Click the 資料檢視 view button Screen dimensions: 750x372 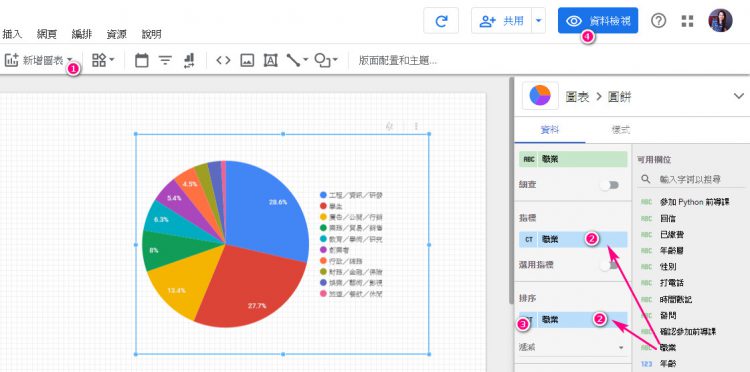tap(598, 21)
